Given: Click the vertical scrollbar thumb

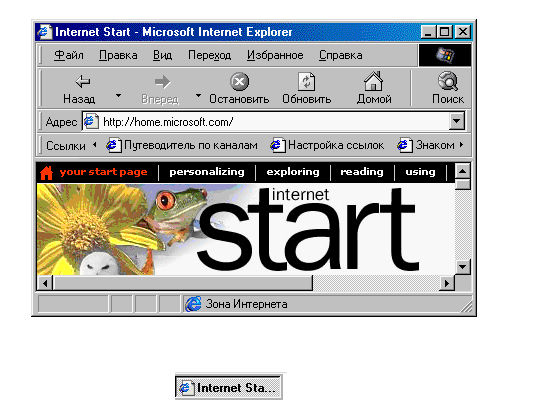Looking at the screenshot, I should tap(463, 184).
